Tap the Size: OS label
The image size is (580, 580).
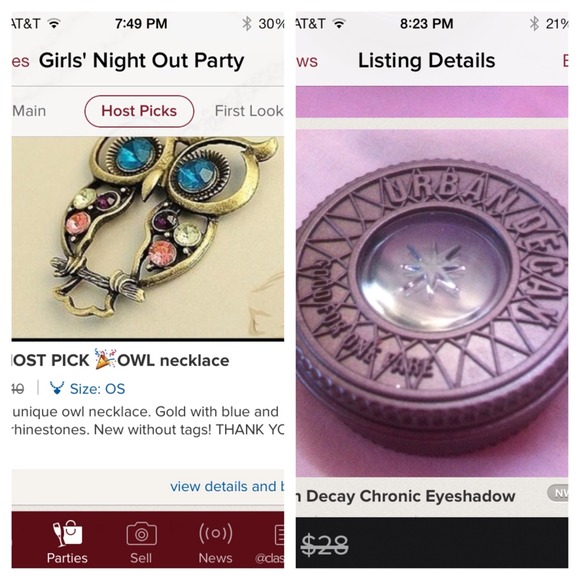(97, 388)
